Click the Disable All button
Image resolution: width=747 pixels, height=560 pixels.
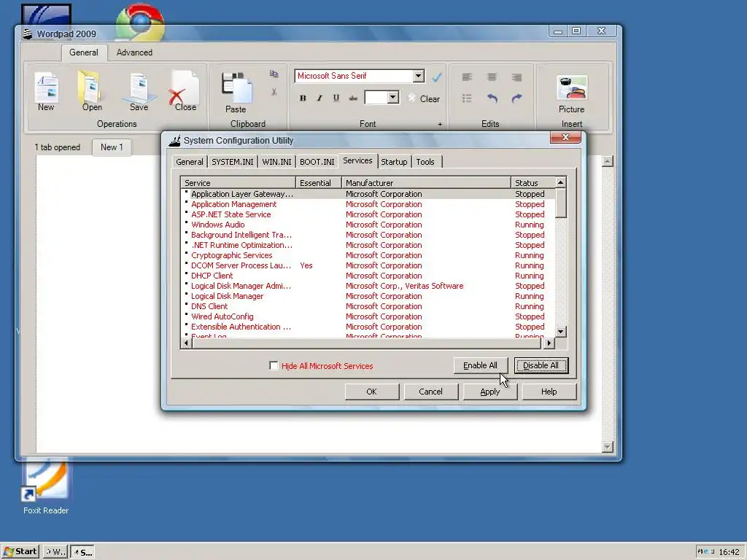click(541, 366)
